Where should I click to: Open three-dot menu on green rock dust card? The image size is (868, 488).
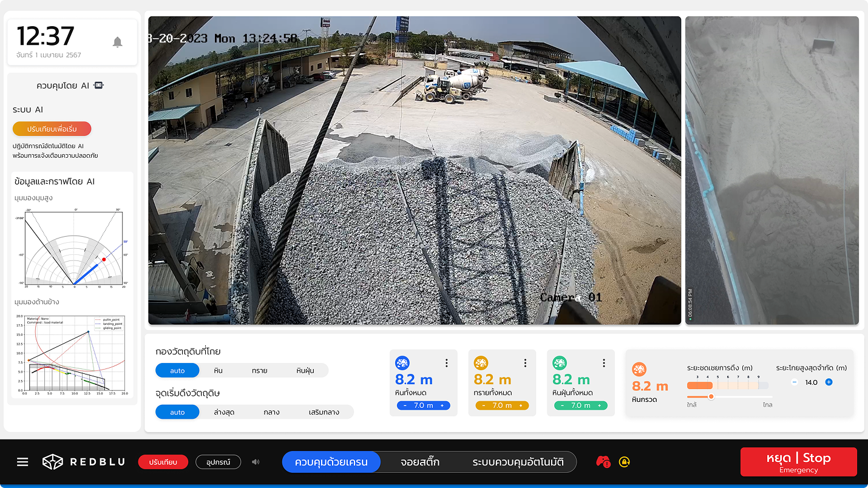coord(604,363)
